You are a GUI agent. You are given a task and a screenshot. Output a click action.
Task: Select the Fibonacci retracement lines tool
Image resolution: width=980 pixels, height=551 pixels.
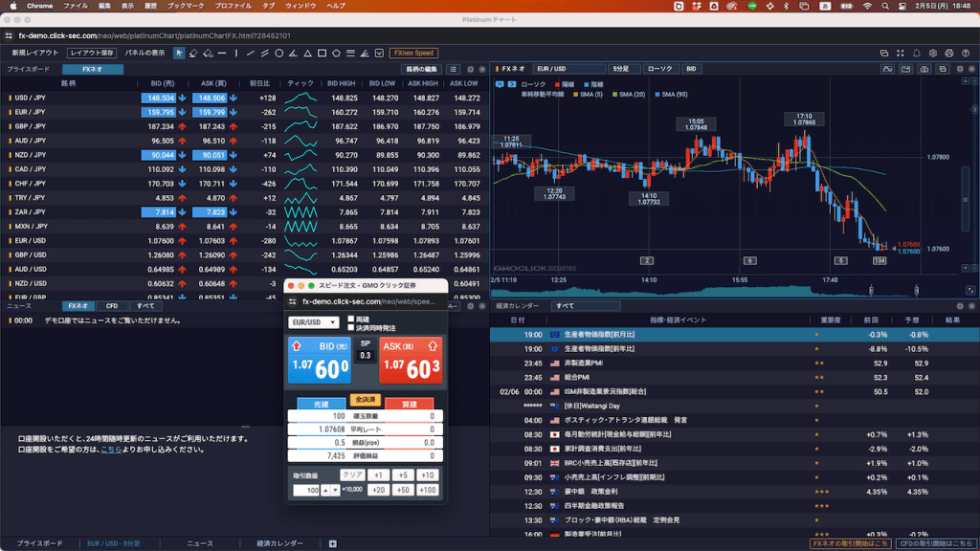350,54
